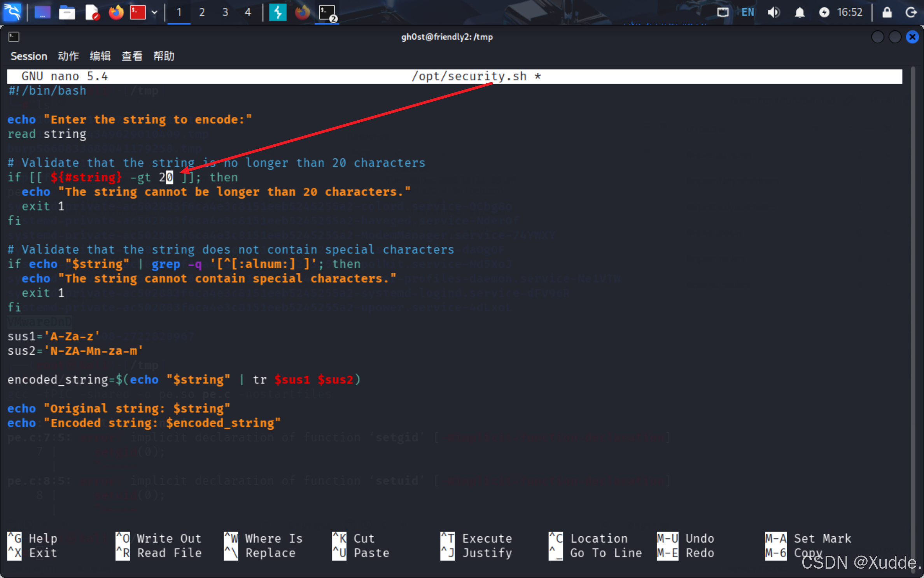The height and width of the screenshot is (578, 924).
Task: Click the terminal window taskbar button
Action: click(327, 12)
